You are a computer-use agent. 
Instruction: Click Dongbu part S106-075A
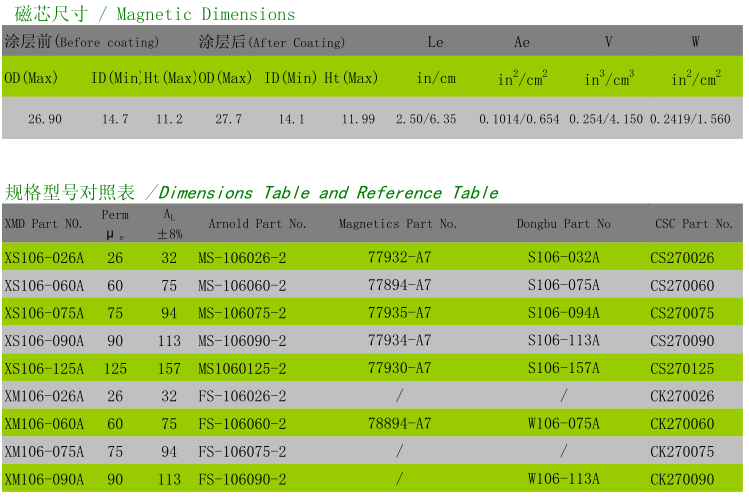564,285
